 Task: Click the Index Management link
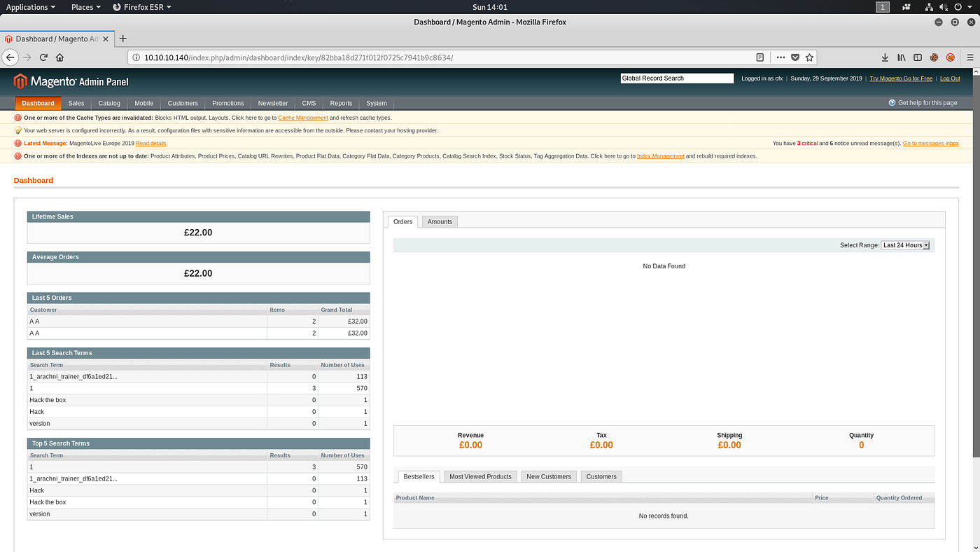click(x=661, y=156)
